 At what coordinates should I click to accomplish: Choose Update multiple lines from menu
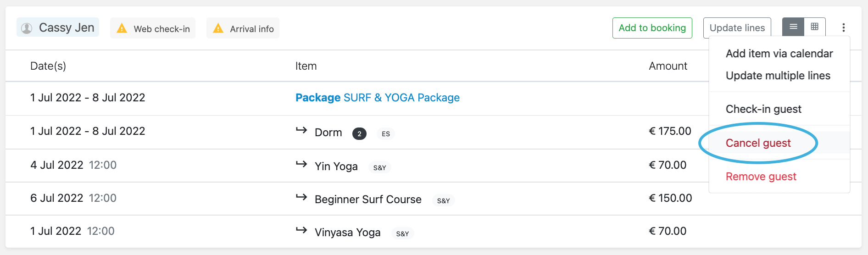(x=778, y=76)
